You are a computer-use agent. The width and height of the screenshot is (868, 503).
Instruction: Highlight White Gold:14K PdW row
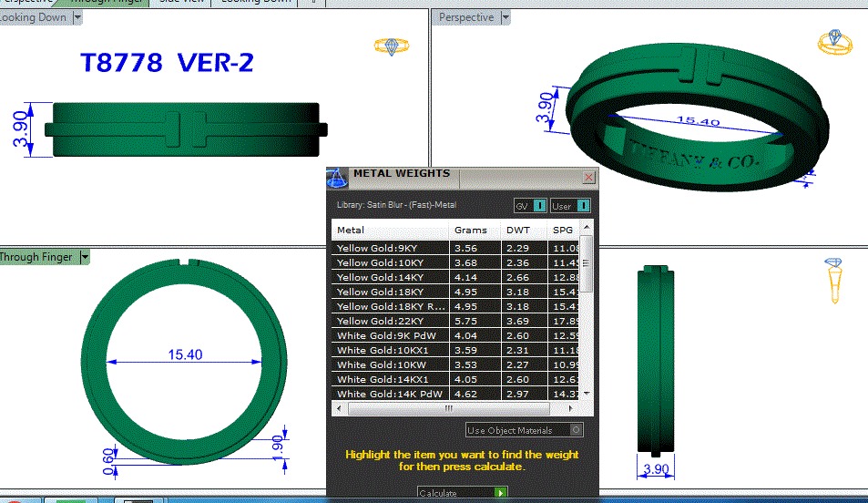coord(390,394)
